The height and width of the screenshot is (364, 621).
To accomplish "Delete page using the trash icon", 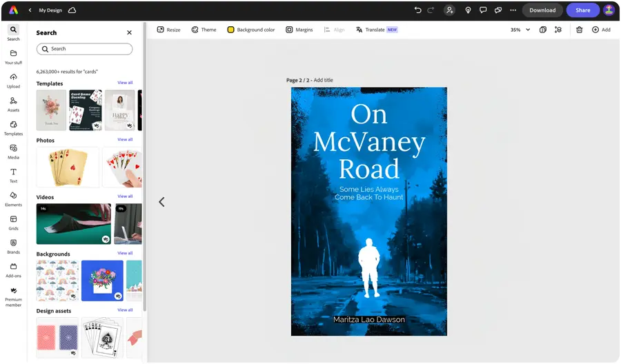I will tap(579, 30).
